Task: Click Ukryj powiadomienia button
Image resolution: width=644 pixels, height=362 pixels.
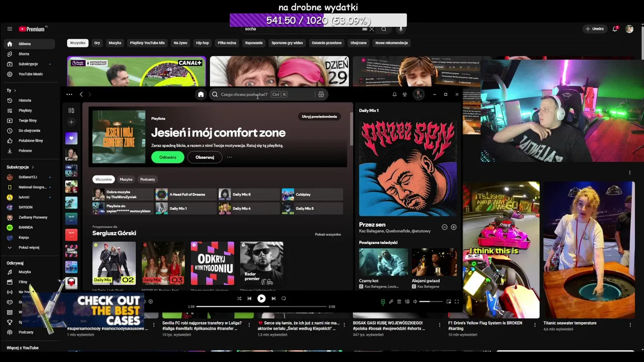Action: pyautogui.click(x=319, y=117)
